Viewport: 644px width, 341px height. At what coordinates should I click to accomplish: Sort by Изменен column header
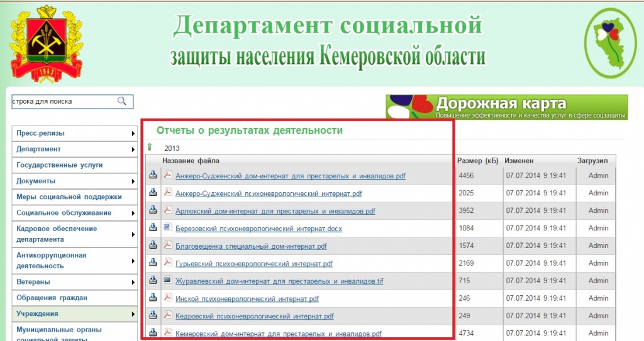(x=519, y=161)
